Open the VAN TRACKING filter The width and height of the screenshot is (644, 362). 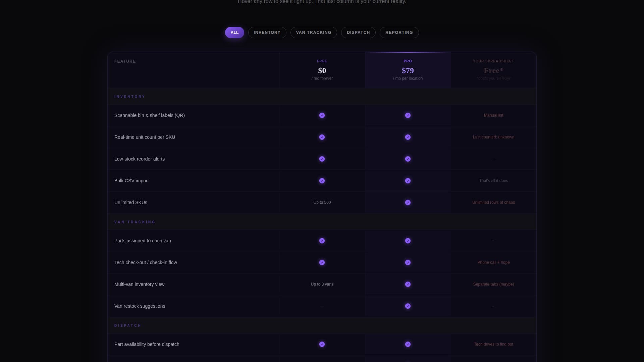point(313,32)
